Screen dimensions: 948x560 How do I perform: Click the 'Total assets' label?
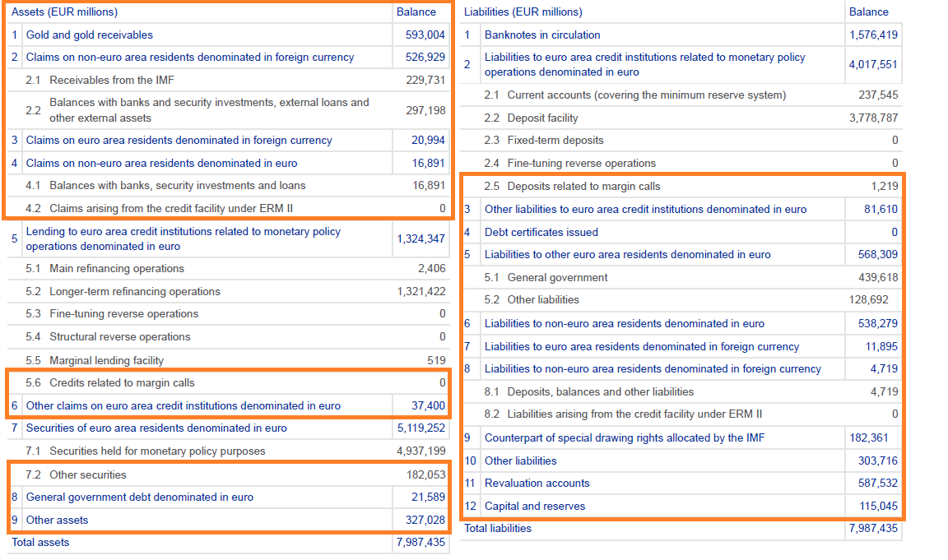tap(40, 542)
